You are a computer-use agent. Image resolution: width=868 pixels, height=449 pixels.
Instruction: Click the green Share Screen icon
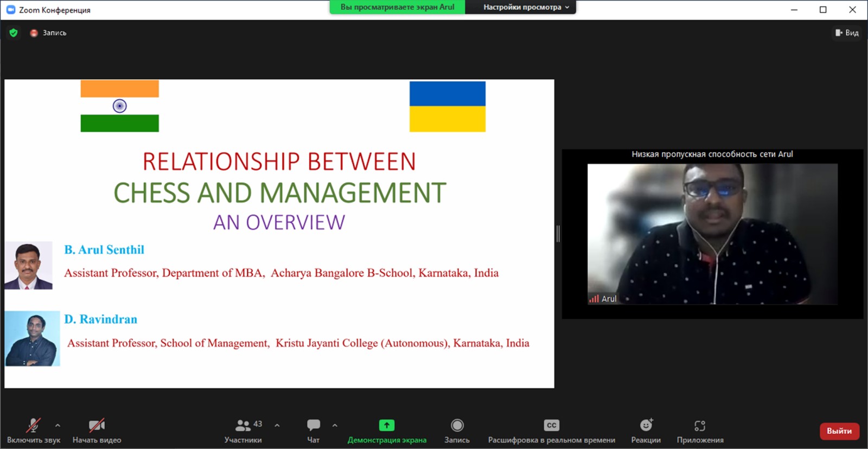pyautogui.click(x=386, y=425)
